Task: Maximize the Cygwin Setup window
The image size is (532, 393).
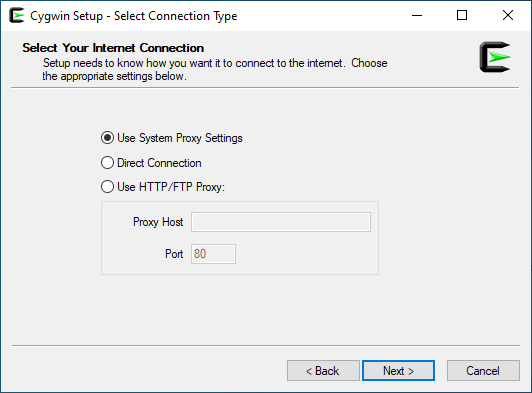Action: 462,15
